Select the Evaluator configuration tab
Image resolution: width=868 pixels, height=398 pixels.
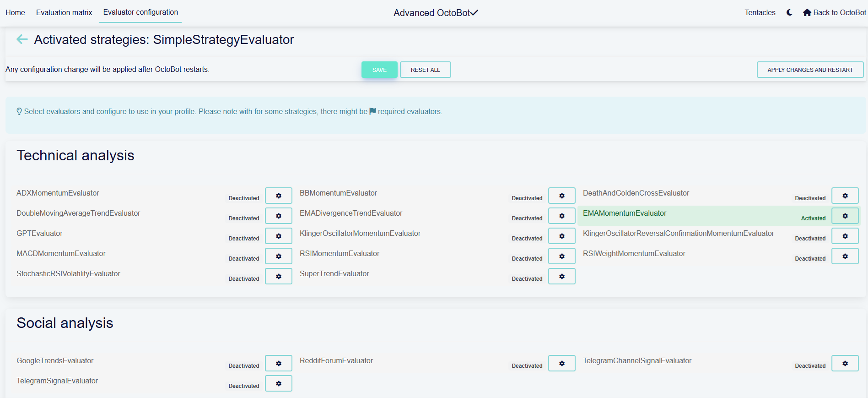[x=140, y=12]
